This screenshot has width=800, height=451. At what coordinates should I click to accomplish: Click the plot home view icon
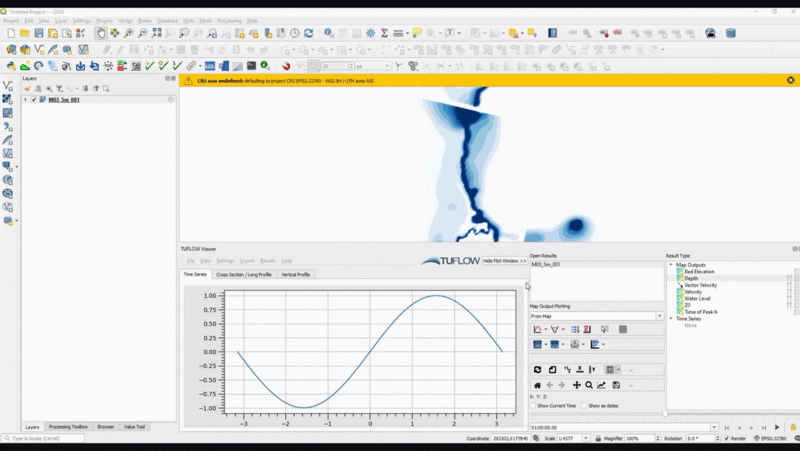point(537,385)
